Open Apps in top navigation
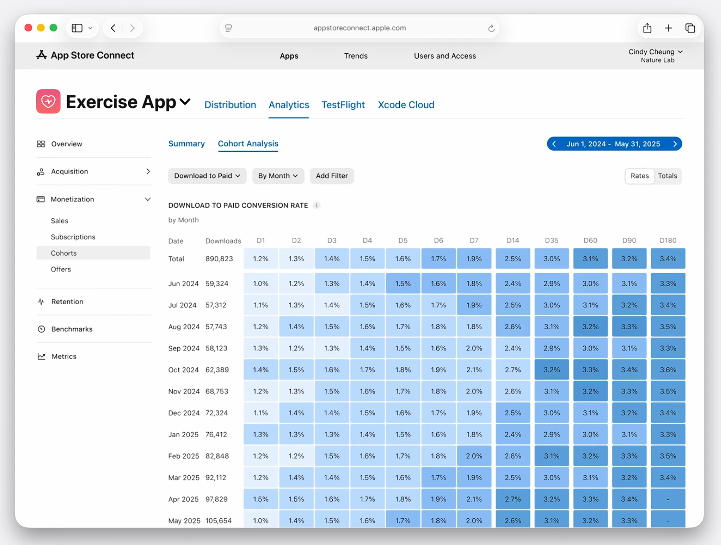The width and height of the screenshot is (721, 545). (x=289, y=56)
